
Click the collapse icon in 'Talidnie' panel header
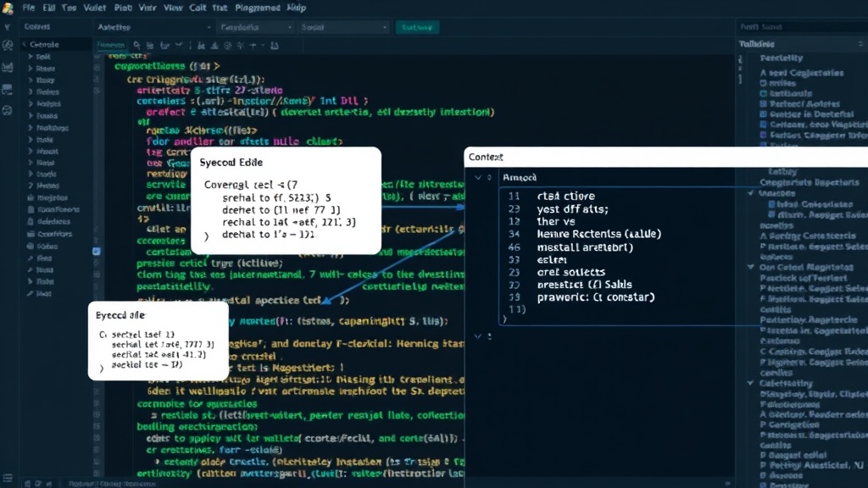pos(860,44)
